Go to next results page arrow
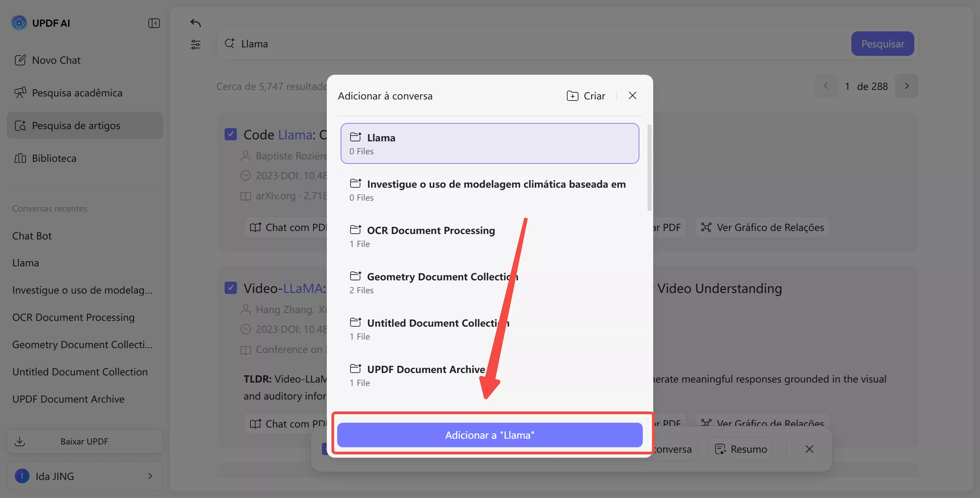980x498 pixels. click(x=906, y=86)
